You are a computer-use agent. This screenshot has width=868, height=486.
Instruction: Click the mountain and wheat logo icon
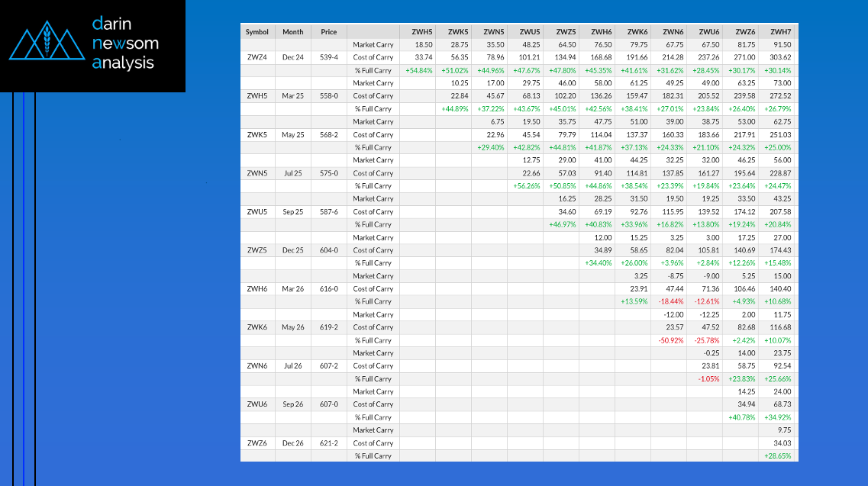(47, 44)
